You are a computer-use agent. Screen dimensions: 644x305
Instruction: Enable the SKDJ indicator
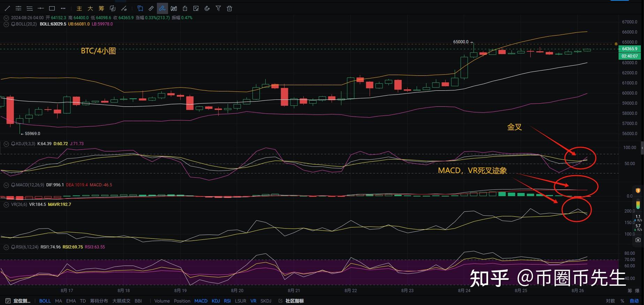click(x=266, y=301)
